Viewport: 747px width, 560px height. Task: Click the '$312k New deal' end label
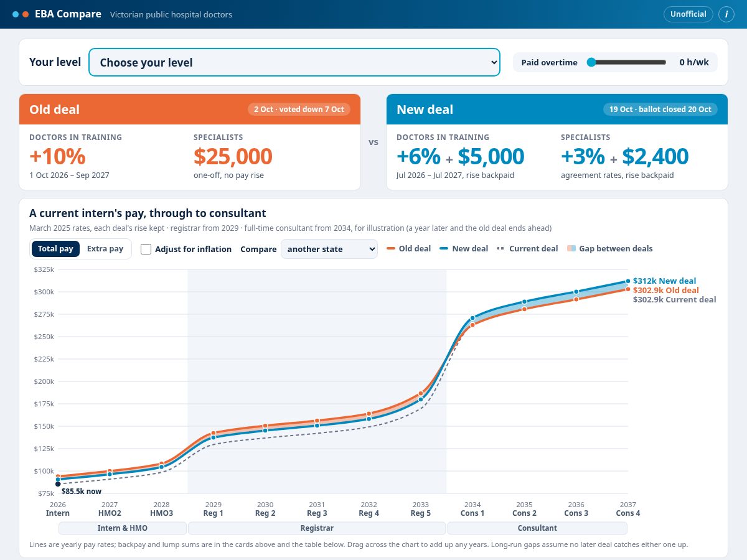point(665,281)
